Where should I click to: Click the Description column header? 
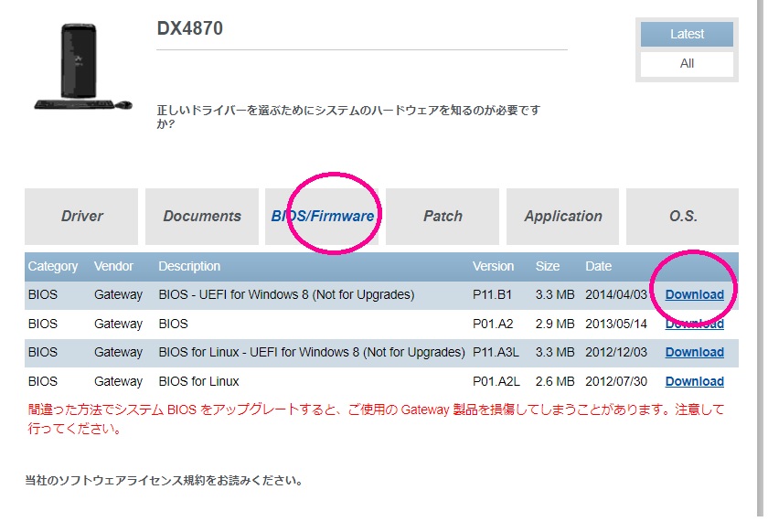point(189,266)
